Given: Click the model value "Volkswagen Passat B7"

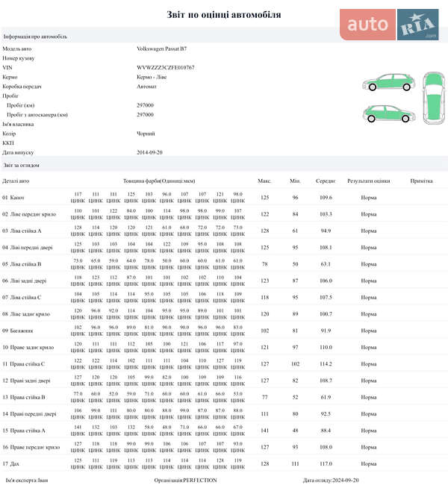Looking at the screenshot, I should 162,48.
